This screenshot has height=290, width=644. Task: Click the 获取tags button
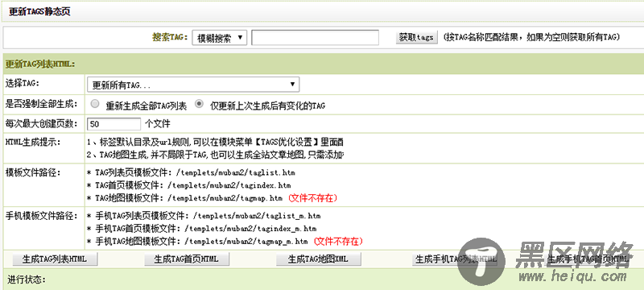tap(416, 37)
